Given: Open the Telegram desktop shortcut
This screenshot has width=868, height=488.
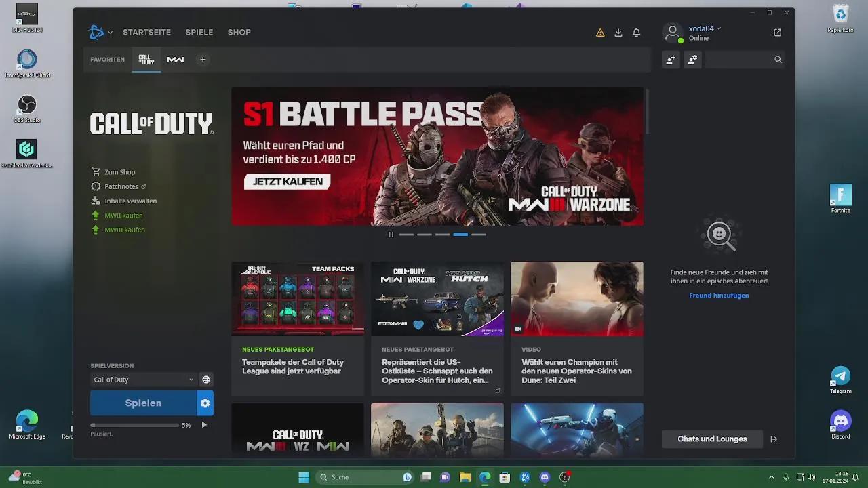Looking at the screenshot, I should [841, 380].
